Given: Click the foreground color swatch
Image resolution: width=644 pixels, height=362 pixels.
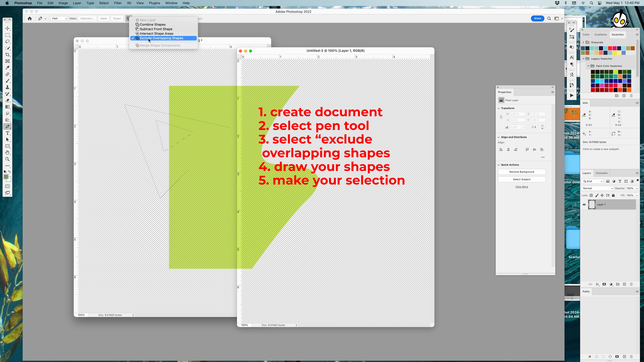Looking at the screenshot, I should [6, 177].
